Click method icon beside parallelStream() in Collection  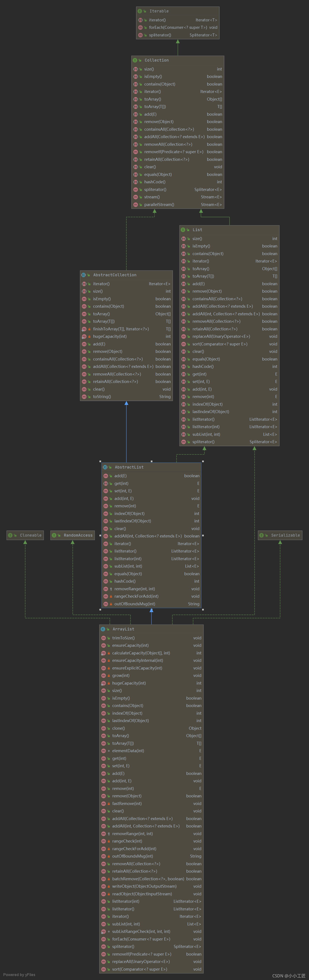coord(135,205)
